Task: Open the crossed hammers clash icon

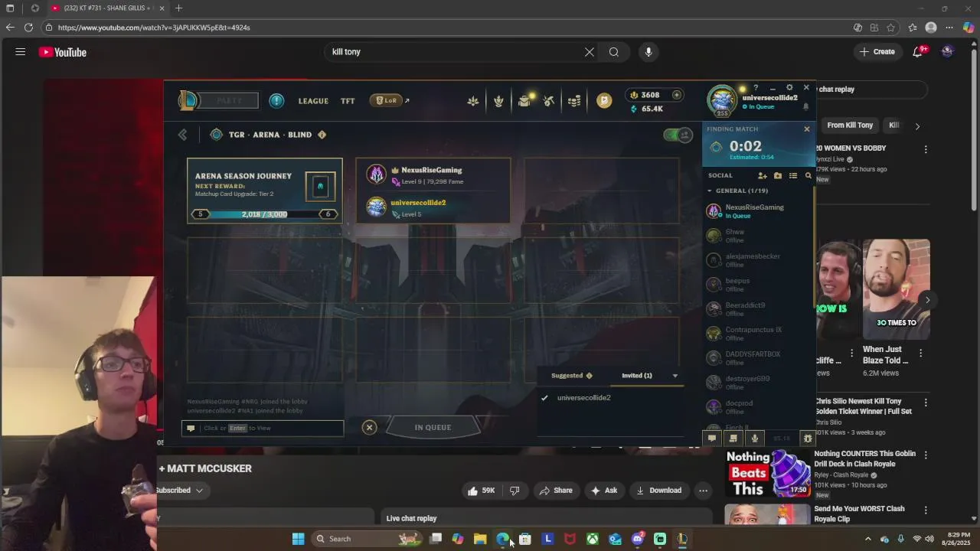Action: [548, 100]
